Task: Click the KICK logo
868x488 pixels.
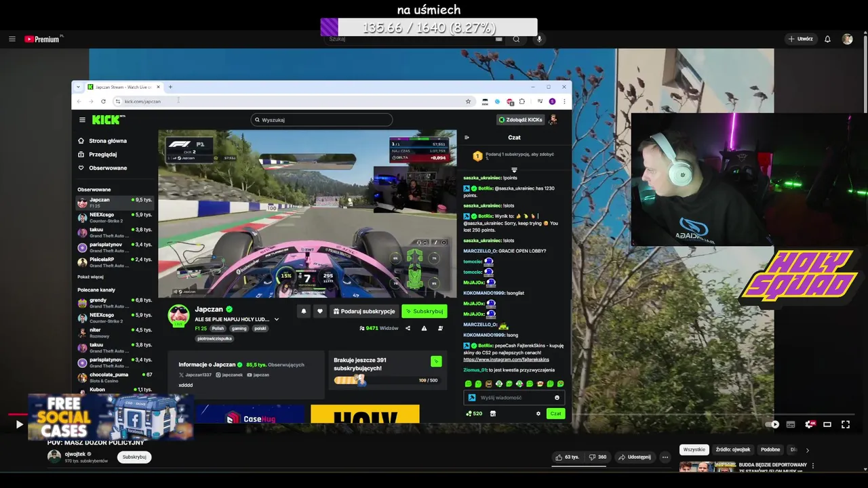Action: point(108,120)
